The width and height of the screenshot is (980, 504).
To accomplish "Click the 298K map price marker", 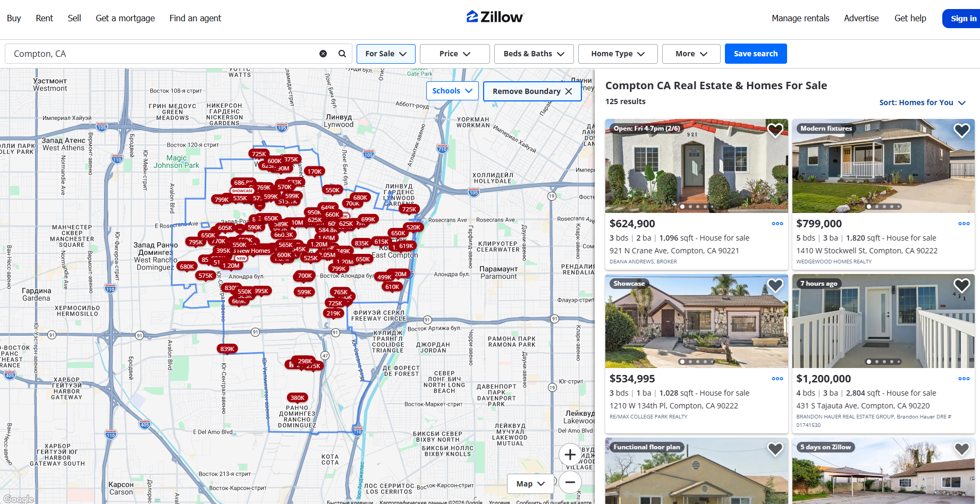I will pos(305,361).
